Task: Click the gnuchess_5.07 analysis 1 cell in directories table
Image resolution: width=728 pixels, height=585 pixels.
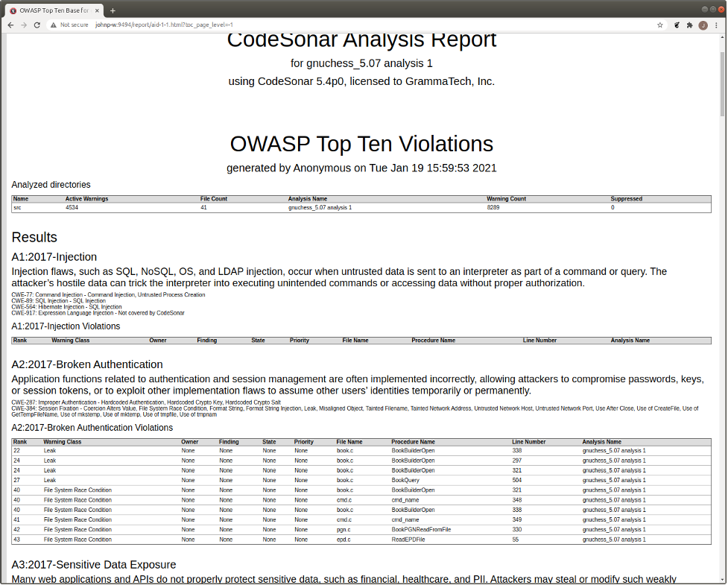Action: coord(320,207)
